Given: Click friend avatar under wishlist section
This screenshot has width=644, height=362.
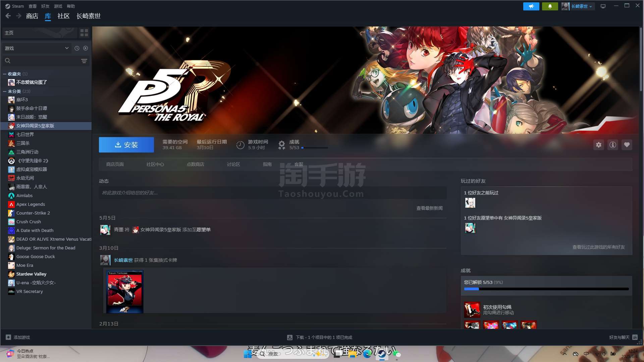Looking at the screenshot, I should 470,228.
